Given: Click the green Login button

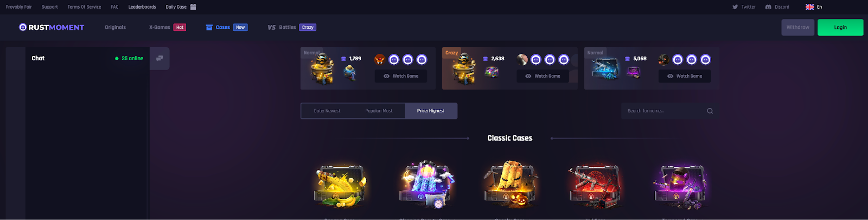Looking at the screenshot, I should (840, 27).
